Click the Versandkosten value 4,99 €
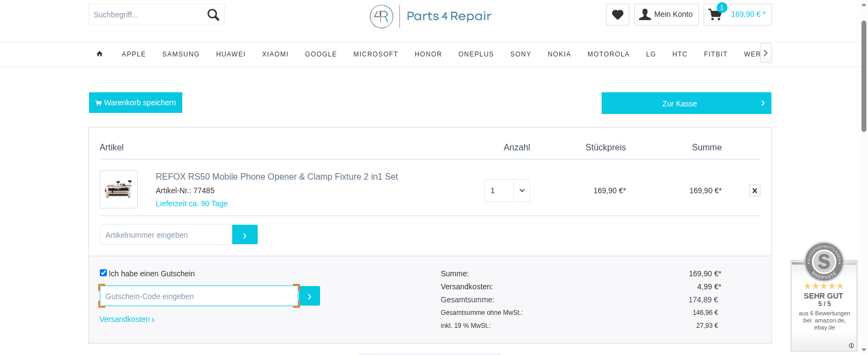 709,287
